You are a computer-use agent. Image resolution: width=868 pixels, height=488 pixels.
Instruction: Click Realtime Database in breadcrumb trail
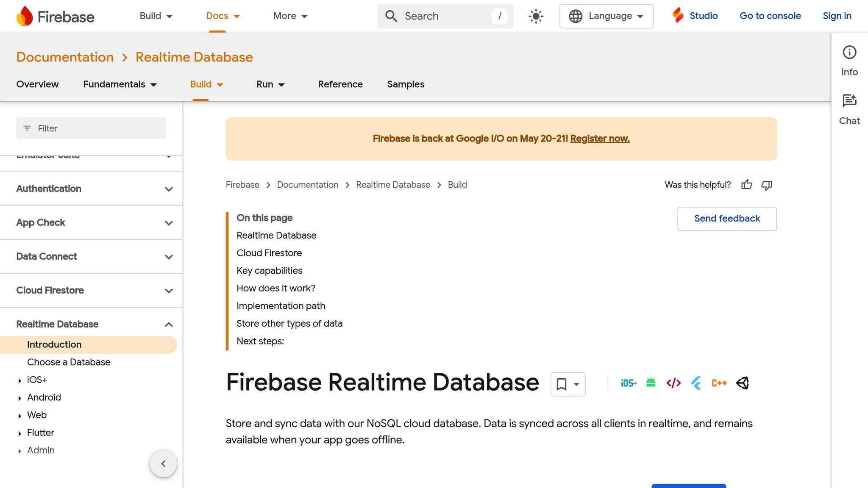pyautogui.click(x=393, y=185)
